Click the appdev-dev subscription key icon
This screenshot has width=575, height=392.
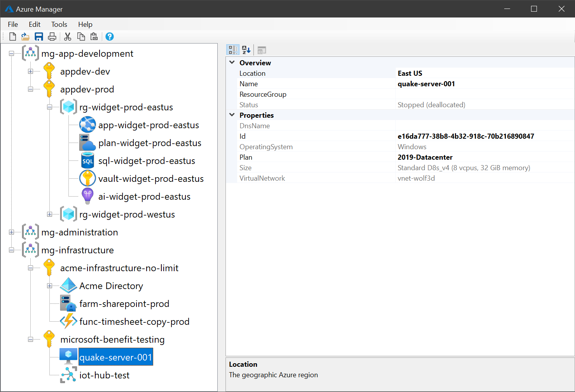(49, 71)
